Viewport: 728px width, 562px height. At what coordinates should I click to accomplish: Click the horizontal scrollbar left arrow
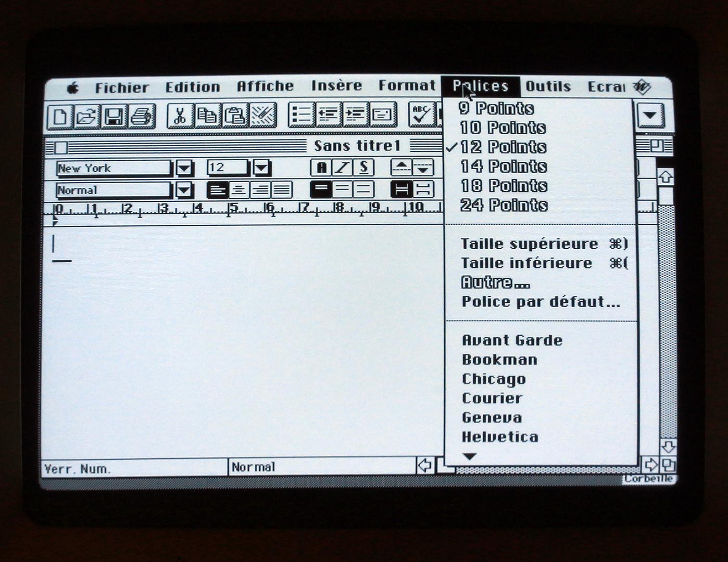(x=425, y=465)
